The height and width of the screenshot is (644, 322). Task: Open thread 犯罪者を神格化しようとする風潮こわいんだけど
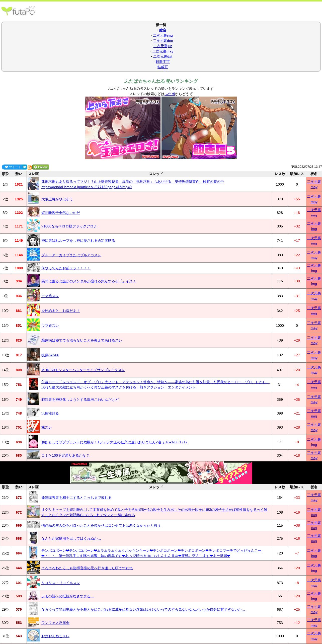tap(80, 399)
